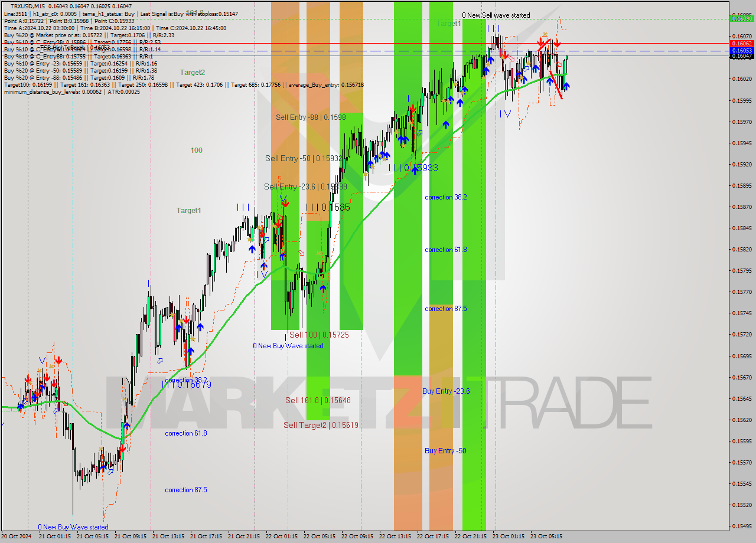This screenshot has width=756, height=543.
Task: Click the green 0.16090 price tag
Action: point(741,19)
